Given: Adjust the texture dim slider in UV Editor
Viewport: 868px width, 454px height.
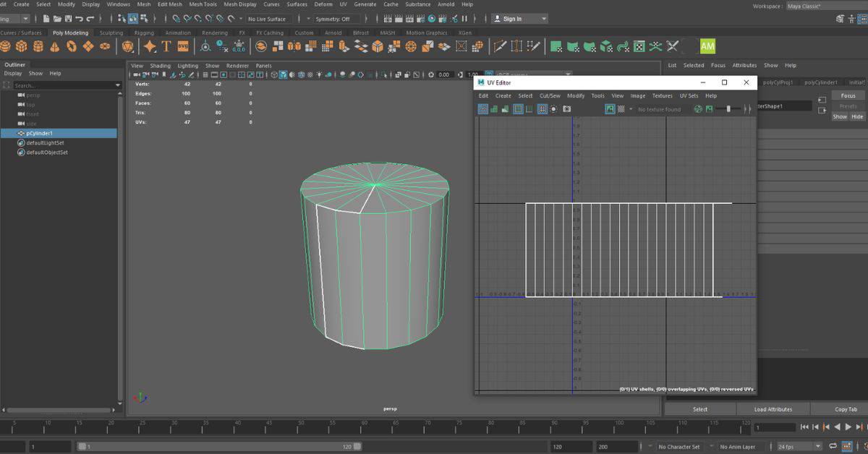Looking at the screenshot, I should 728,108.
